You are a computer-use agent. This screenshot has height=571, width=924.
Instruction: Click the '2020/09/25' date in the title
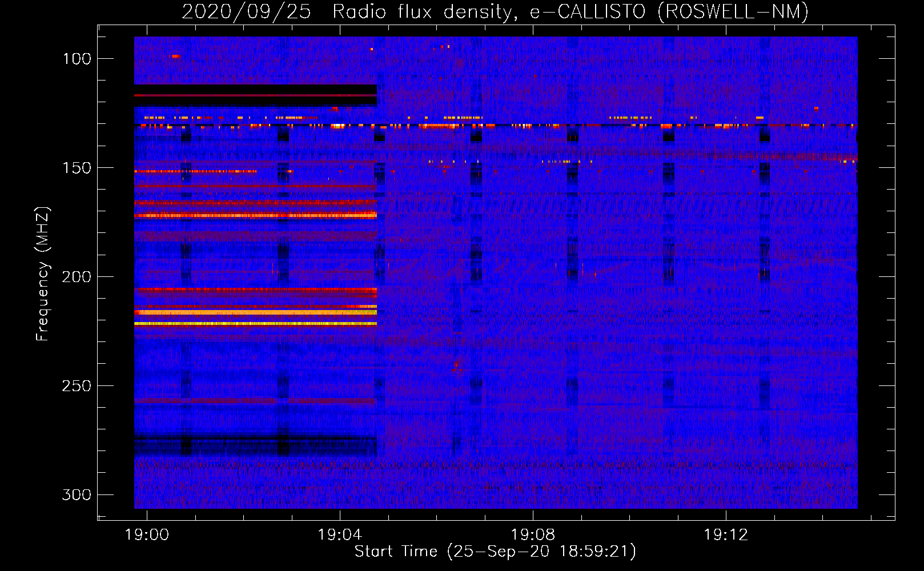pos(247,11)
